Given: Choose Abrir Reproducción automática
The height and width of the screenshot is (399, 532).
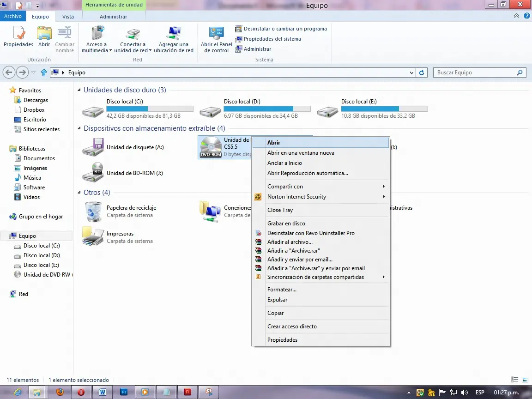Looking at the screenshot, I should coord(320,173).
